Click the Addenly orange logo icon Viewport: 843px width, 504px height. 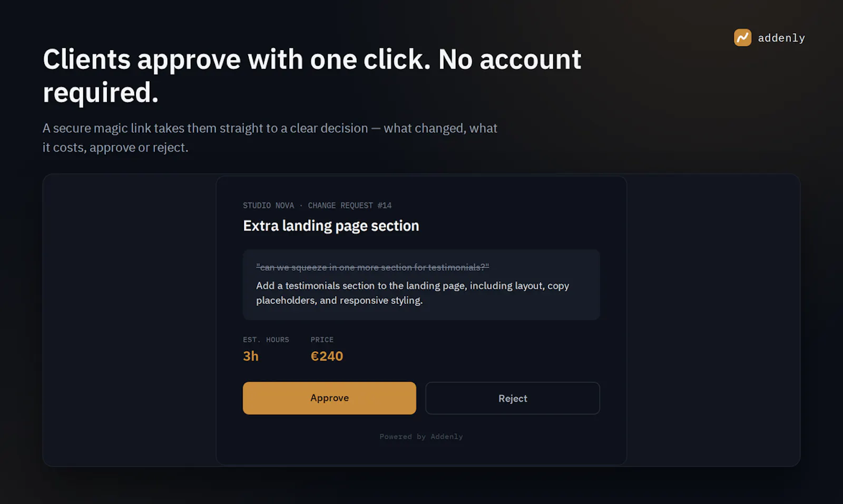click(x=742, y=37)
